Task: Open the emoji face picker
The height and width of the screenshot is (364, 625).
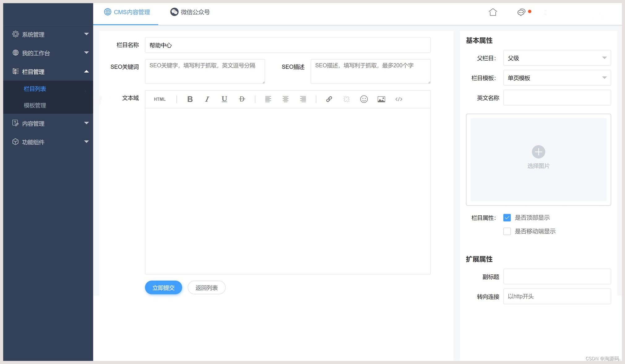Action: click(364, 99)
